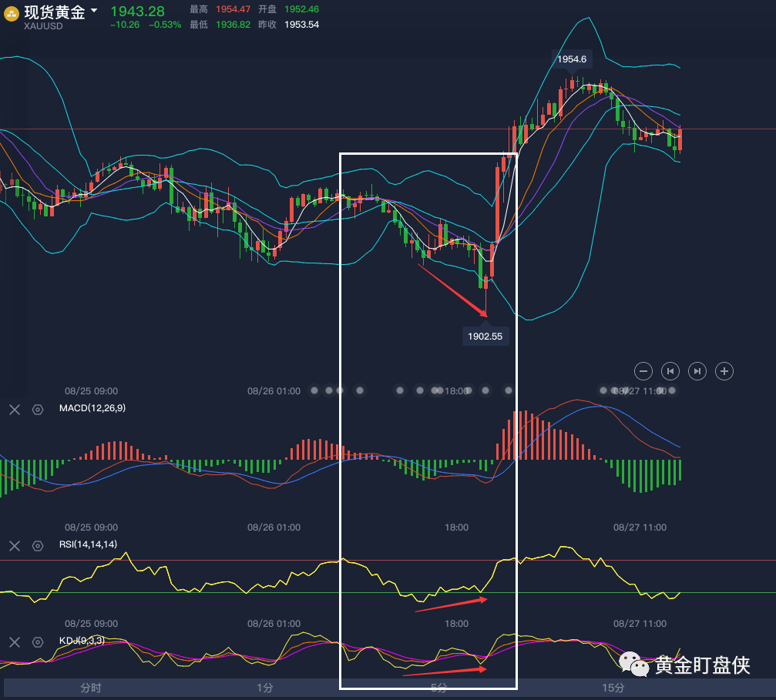The image size is (776, 700).
Task: Expand the 现货黄金 symbol dropdown arrow
Action: [93, 11]
